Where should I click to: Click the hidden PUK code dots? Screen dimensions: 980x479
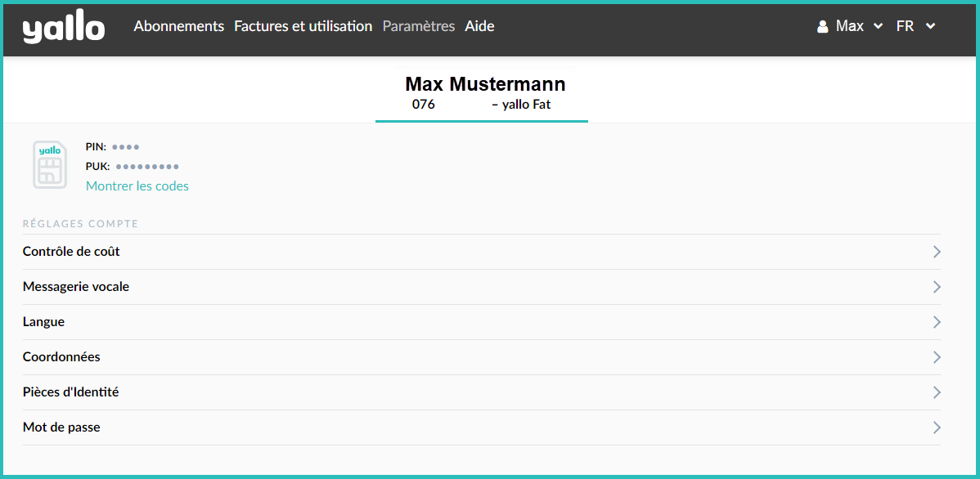pyautogui.click(x=147, y=167)
